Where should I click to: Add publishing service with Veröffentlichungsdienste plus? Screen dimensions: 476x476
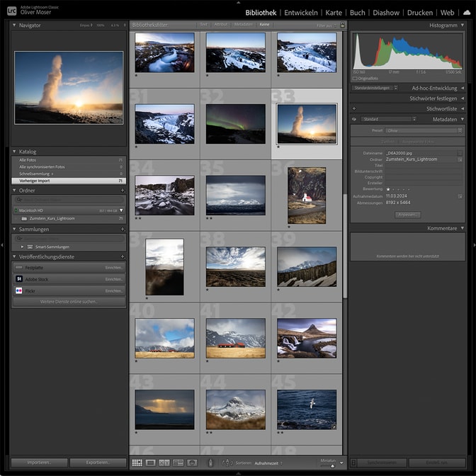(x=123, y=257)
